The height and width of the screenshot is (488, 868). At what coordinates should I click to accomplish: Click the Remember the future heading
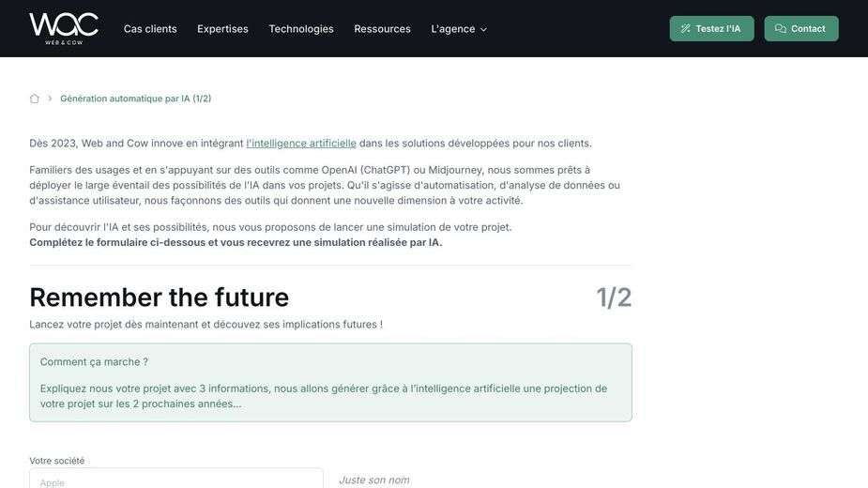159,297
